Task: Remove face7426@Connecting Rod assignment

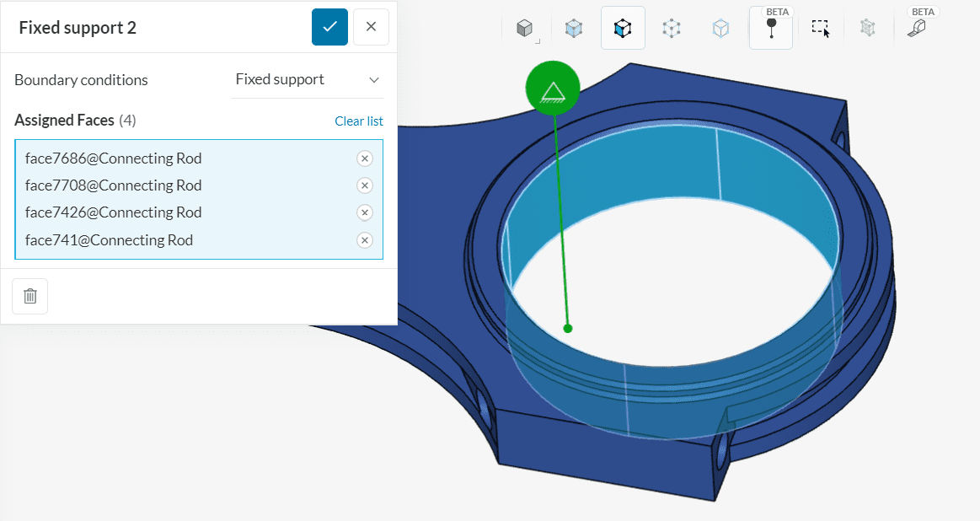Action: 364,212
